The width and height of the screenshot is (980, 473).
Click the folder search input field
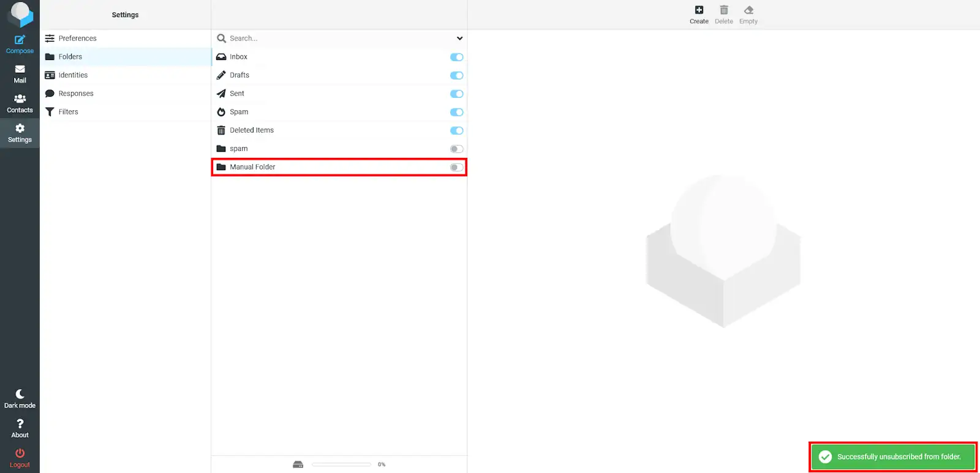[x=337, y=39]
